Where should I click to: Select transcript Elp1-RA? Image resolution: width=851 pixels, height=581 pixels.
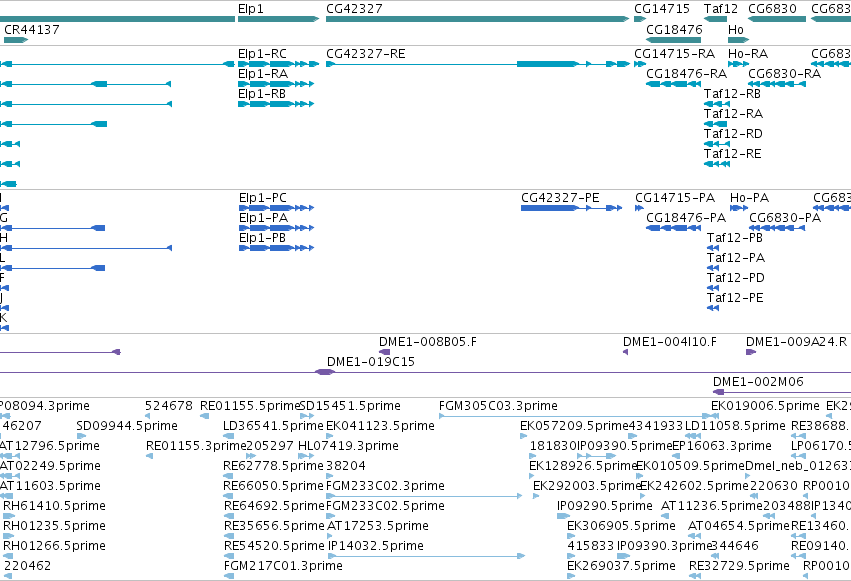point(276,84)
